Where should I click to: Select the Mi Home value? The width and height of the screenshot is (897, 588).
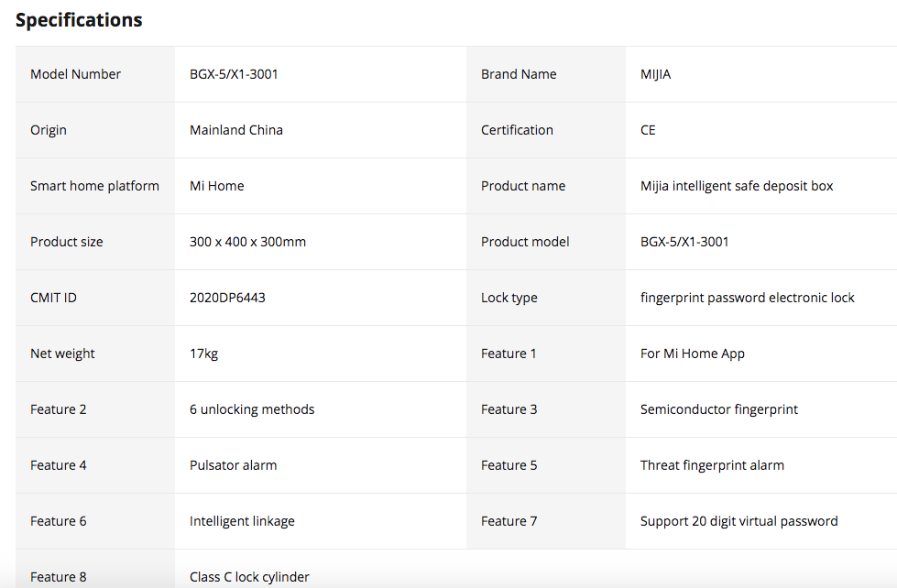pyautogui.click(x=217, y=186)
